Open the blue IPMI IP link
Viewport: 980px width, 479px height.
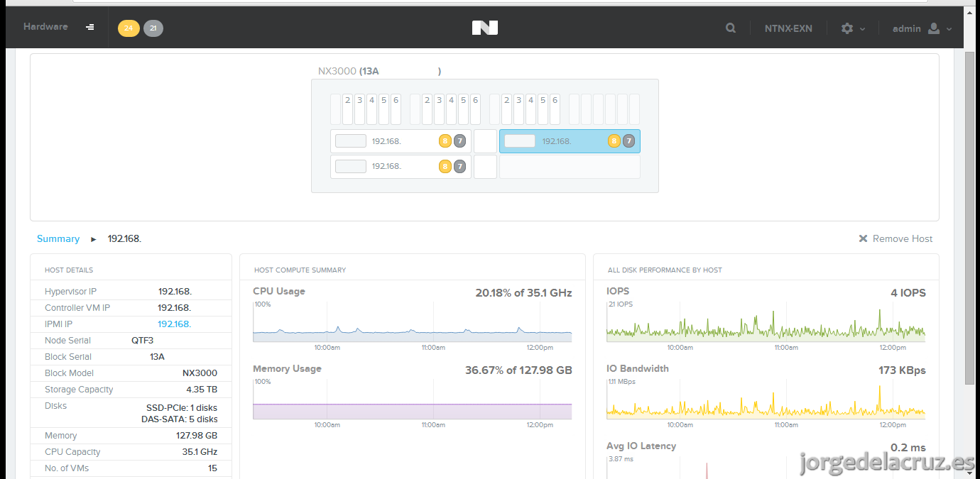click(175, 324)
